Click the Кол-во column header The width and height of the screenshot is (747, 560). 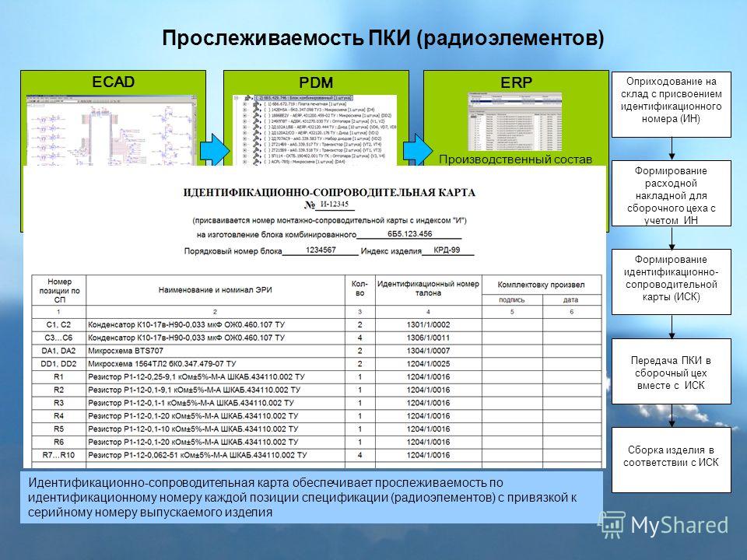[360, 290]
